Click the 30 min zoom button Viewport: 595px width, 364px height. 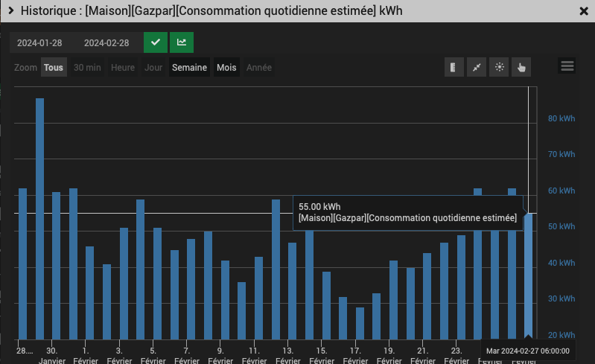[x=87, y=68]
